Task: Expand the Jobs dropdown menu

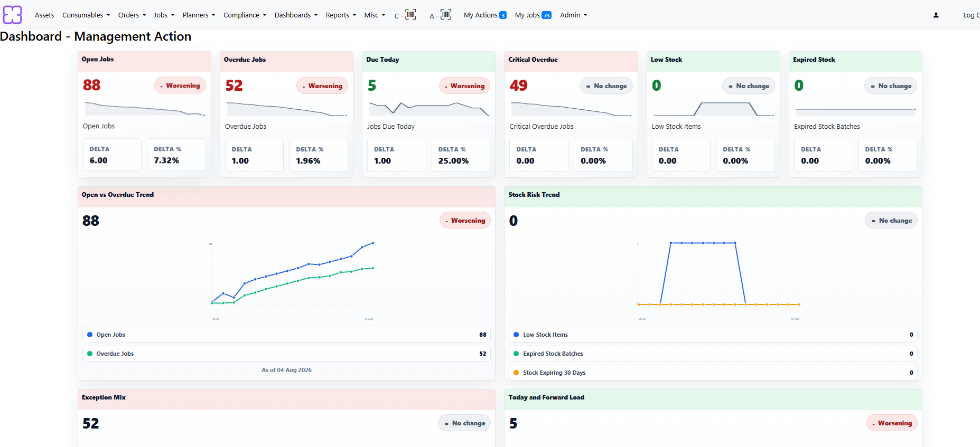Action: 164,15
